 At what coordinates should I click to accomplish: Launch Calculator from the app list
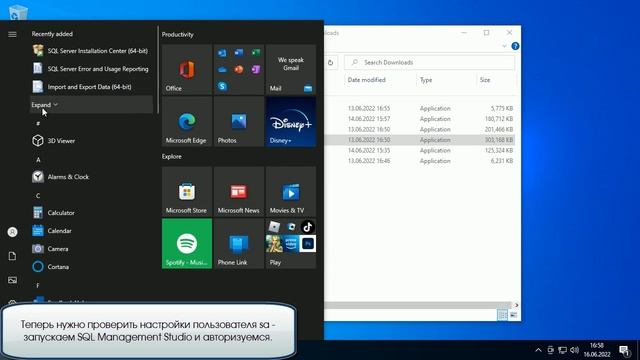[92, 213]
